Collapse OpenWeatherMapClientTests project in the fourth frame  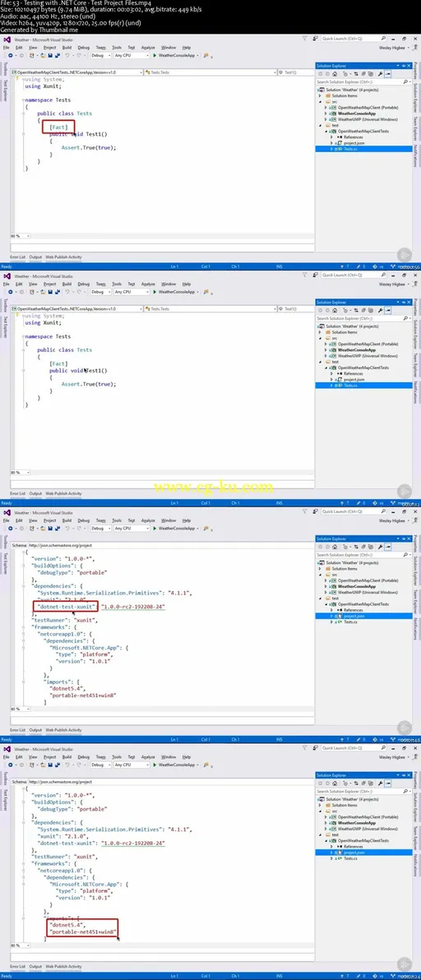[x=326, y=840]
